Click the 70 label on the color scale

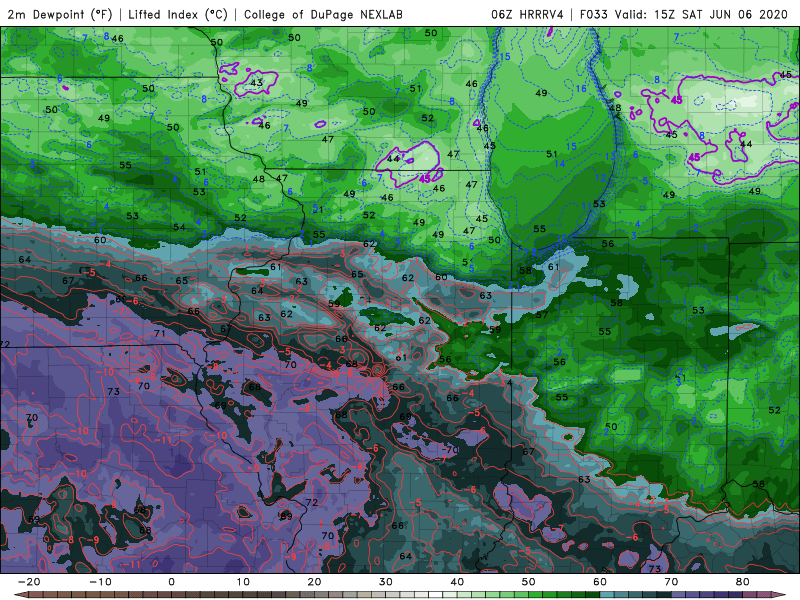671,582
